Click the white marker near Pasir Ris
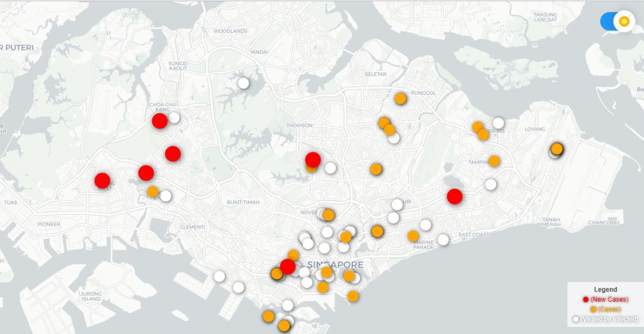 coord(498,123)
